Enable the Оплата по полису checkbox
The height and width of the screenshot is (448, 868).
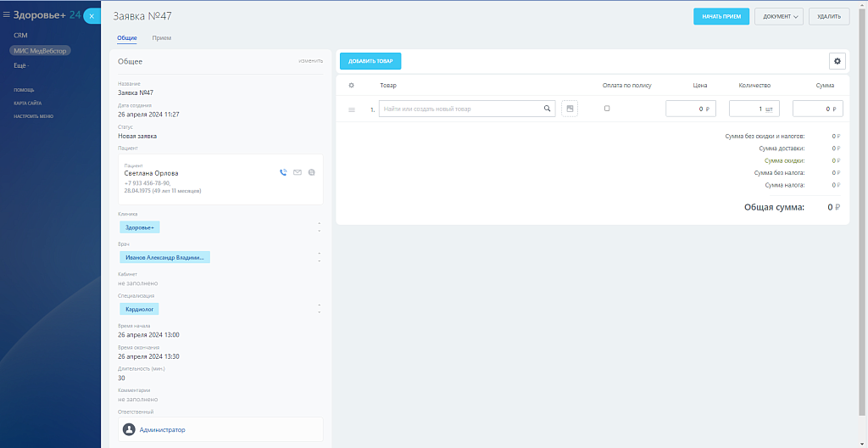(x=607, y=109)
